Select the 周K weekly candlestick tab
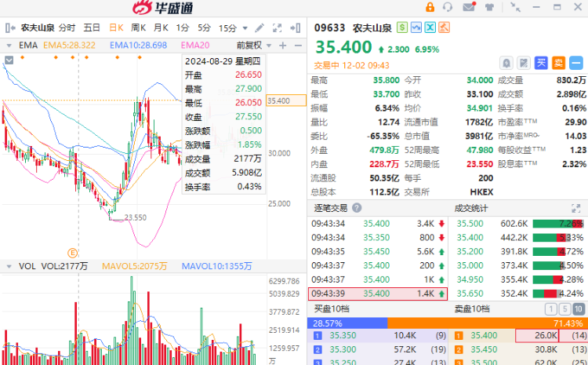The height and width of the screenshot is (365, 588). click(138, 27)
